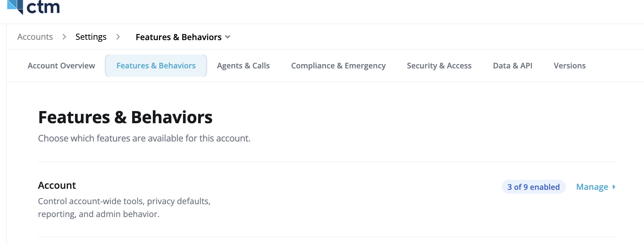The image size is (644, 245).
Task: Select the Features & Behaviors tab
Action: click(156, 66)
